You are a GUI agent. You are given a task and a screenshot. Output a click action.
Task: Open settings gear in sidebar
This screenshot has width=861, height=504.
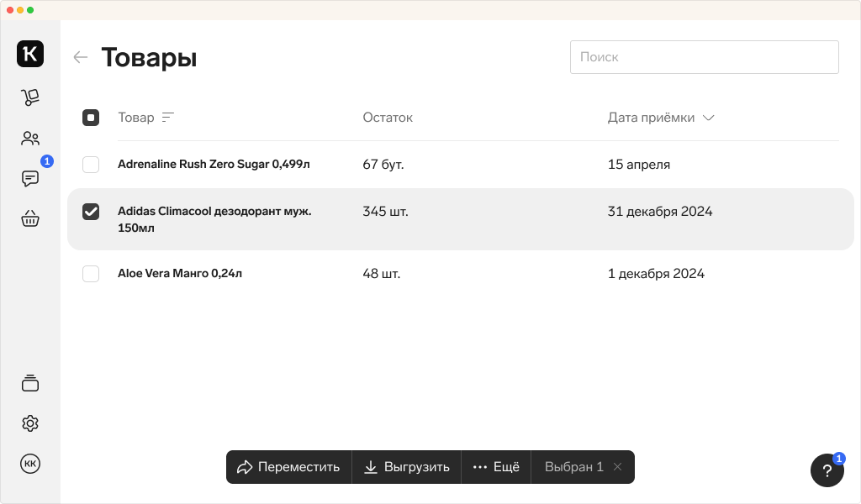click(x=30, y=423)
